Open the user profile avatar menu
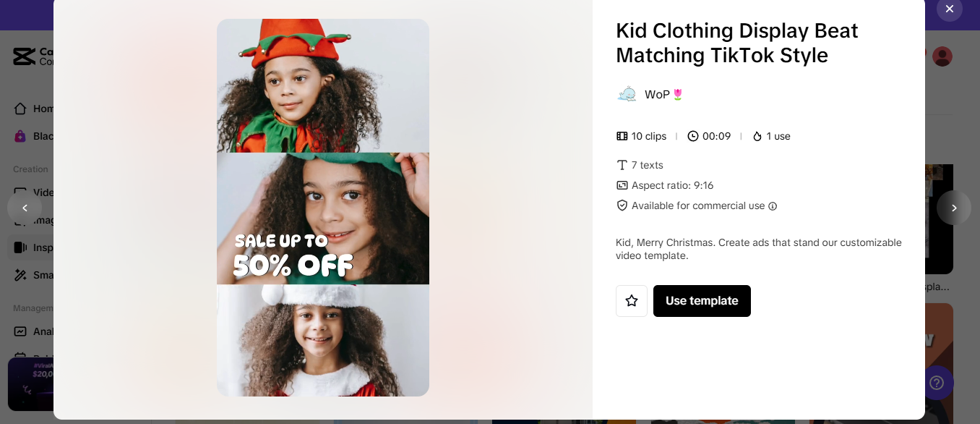 coord(942,56)
